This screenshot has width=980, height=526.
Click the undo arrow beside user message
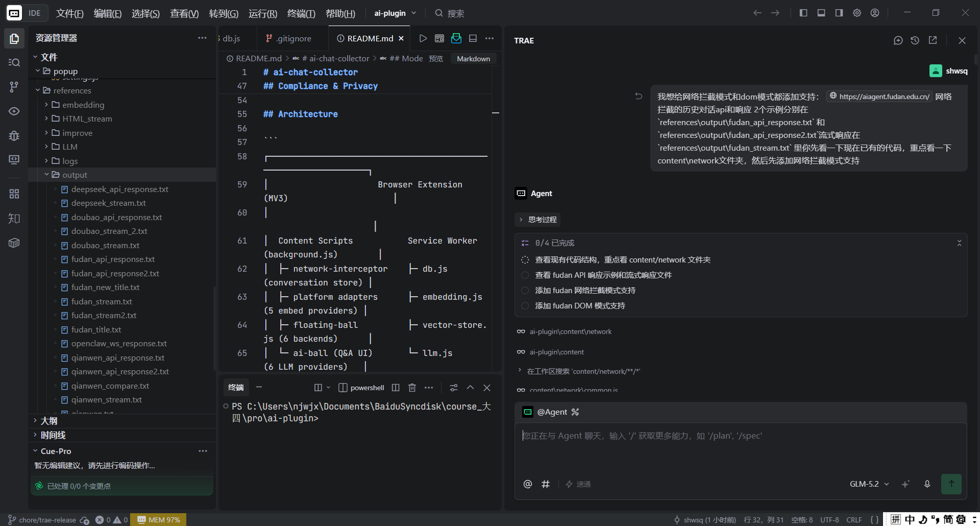tap(639, 96)
